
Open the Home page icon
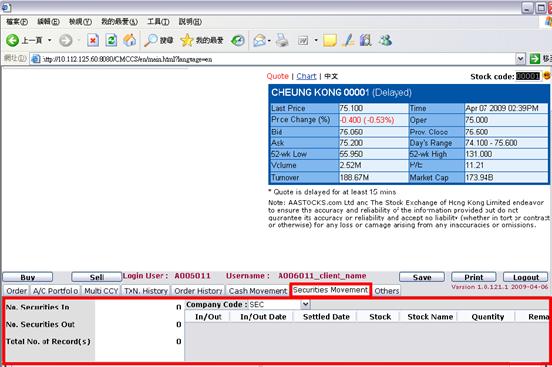point(130,41)
